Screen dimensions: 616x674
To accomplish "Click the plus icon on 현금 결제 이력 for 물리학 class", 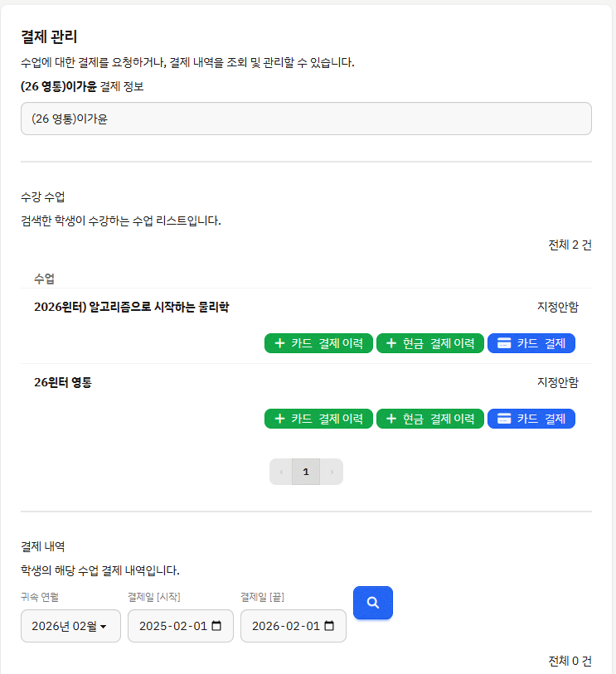I will click(390, 342).
